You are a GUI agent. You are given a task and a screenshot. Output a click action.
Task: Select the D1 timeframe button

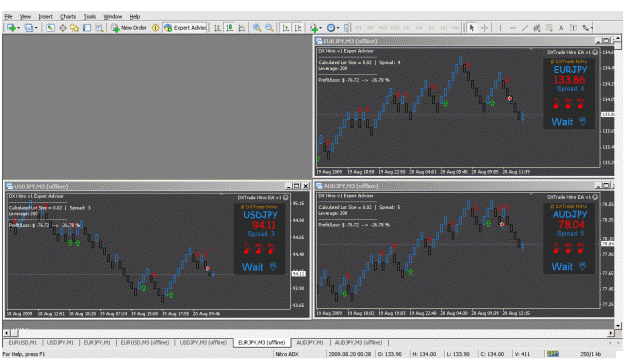431,28
